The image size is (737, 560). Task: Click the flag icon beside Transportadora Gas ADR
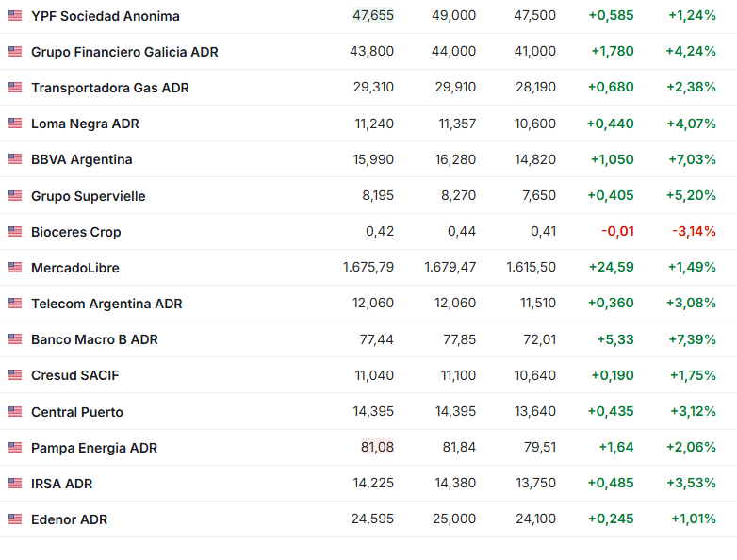(x=15, y=87)
